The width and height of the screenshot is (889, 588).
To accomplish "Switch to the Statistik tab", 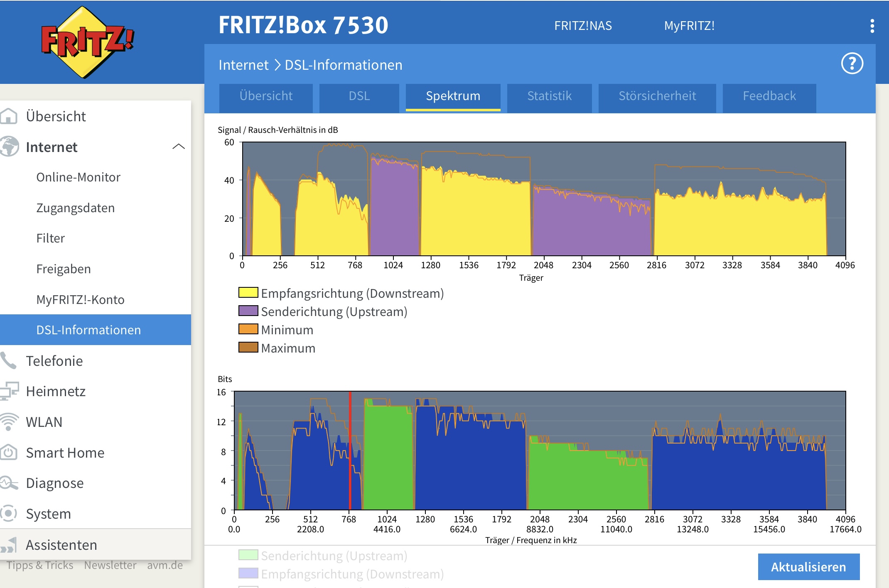I will [x=549, y=96].
